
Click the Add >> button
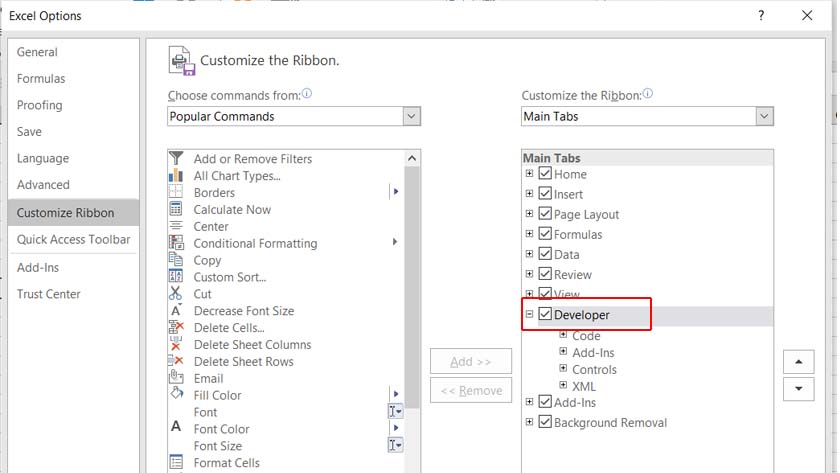(471, 362)
